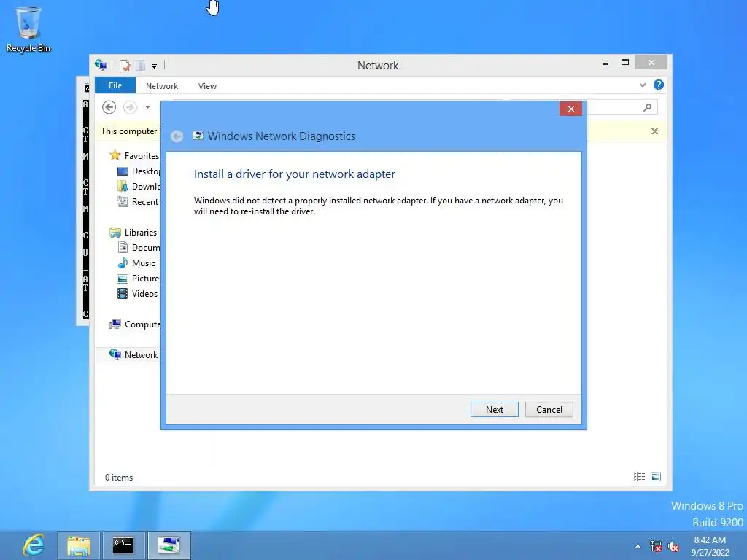The width and height of the screenshot is (747, 560).
Task: Click dialog back arrow in Network Diagnostics
Action: point(177,136)
